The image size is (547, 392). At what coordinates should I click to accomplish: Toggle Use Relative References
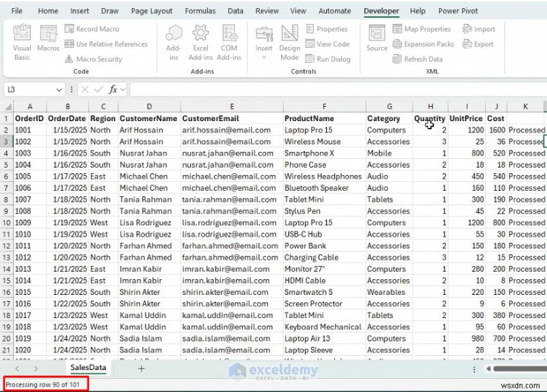coord(106,44)
